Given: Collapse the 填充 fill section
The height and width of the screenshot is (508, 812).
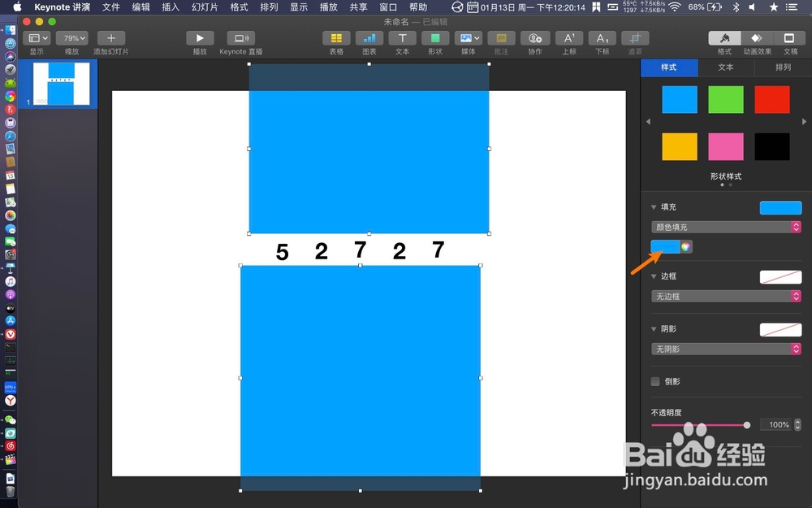Looking at the screenshot, I should (x=654, y=206).
